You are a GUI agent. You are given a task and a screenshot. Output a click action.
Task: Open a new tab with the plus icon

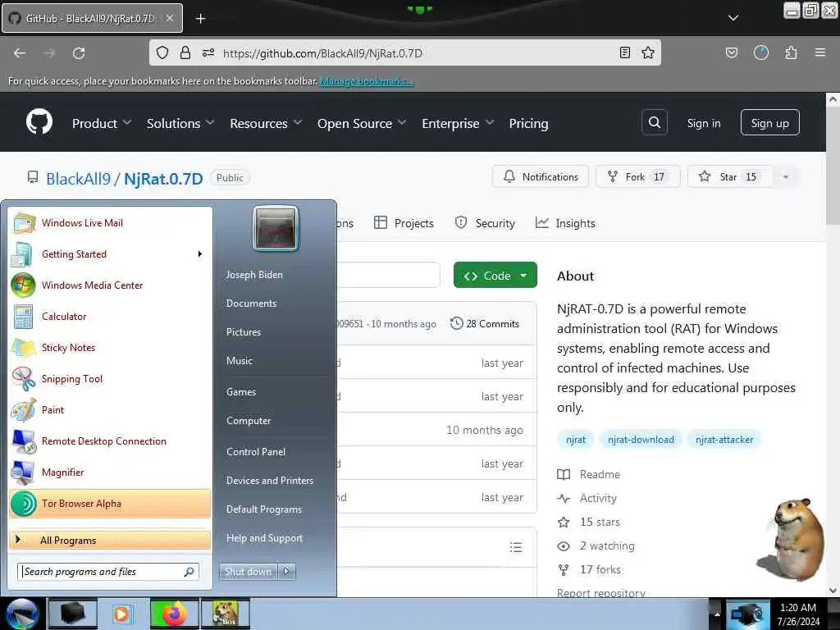tap(200, 19)
